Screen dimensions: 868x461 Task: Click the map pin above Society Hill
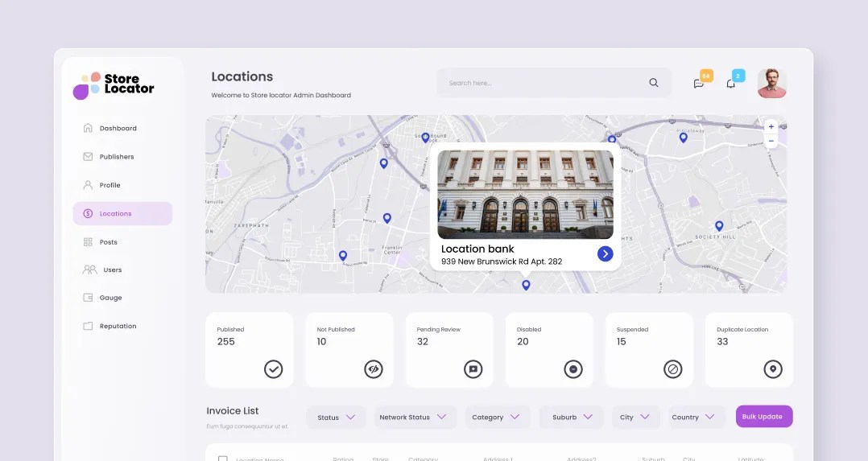coord(719,226)
